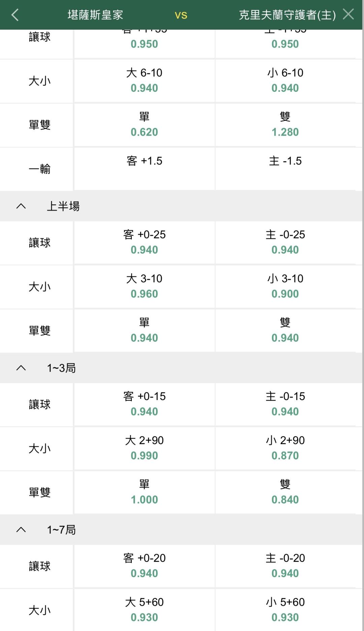Select 1~7局 大 5+60 odds 0.930
Image resolution: width=364 pixels, height=631 pixels.
click(x=144, y=610)
